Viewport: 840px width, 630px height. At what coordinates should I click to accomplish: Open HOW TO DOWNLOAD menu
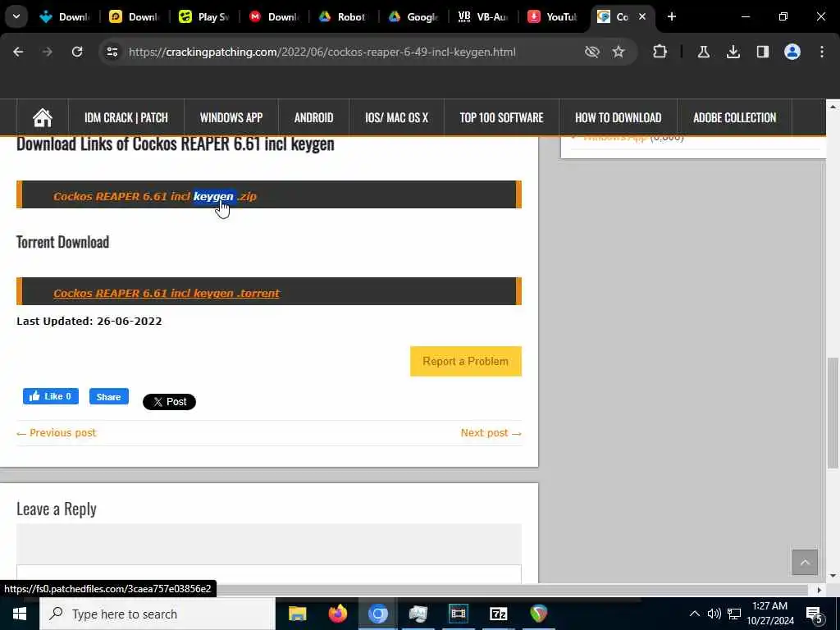[x=619, y=117]
